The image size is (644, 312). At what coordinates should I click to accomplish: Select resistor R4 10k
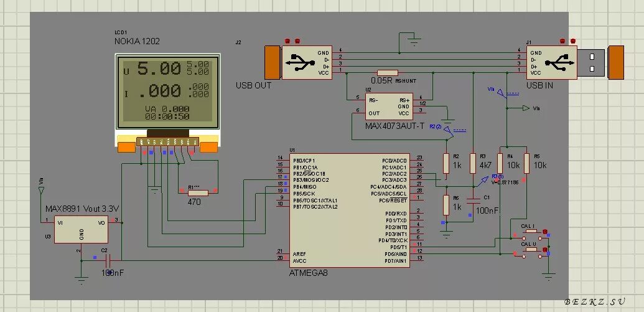[x=500, y=163]
